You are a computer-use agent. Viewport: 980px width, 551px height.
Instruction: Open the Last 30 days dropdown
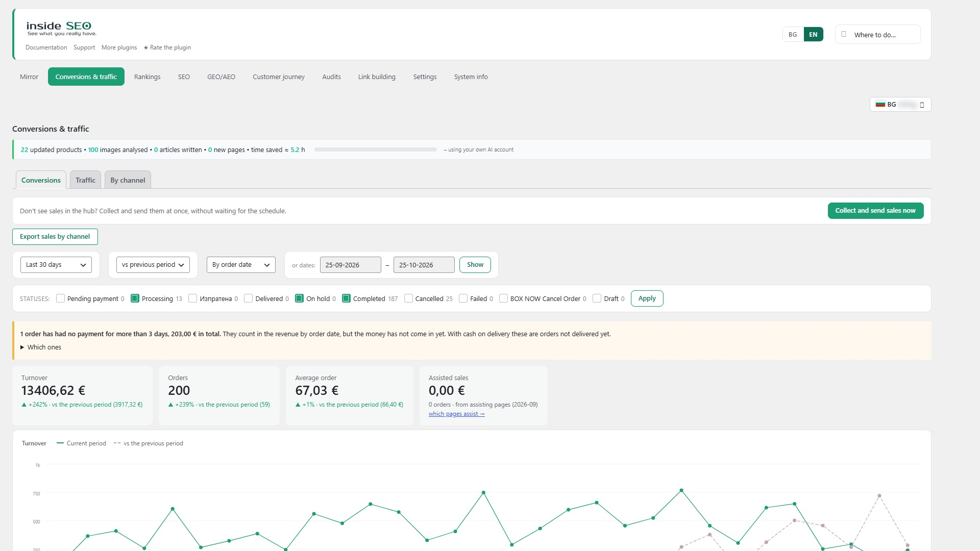[56, 265]
